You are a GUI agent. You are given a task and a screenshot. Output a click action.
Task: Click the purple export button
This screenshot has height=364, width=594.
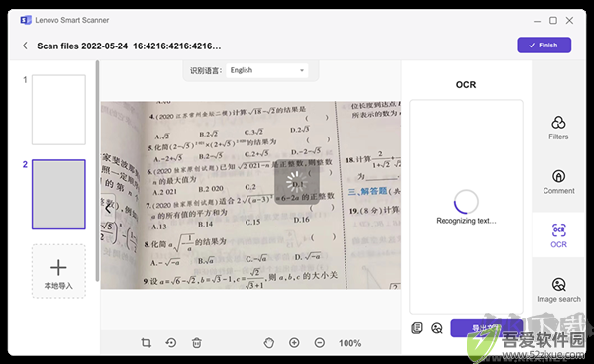(x=486, y=328)
